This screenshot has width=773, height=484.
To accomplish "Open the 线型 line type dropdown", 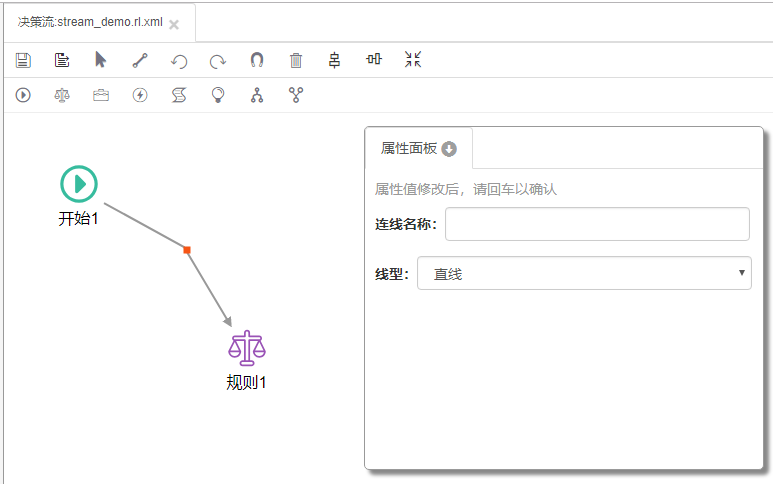I will tap(584, 273).
